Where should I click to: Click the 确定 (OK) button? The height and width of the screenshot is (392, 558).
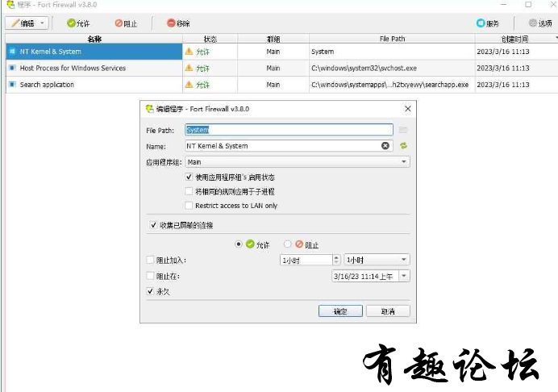pyautogui.click(x=340, y=311)
